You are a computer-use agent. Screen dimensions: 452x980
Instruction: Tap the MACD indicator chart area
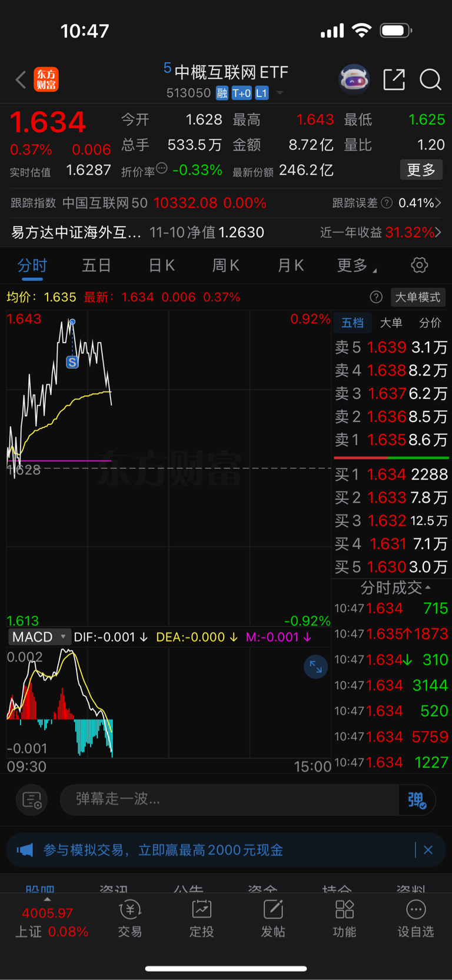(169, 703)
